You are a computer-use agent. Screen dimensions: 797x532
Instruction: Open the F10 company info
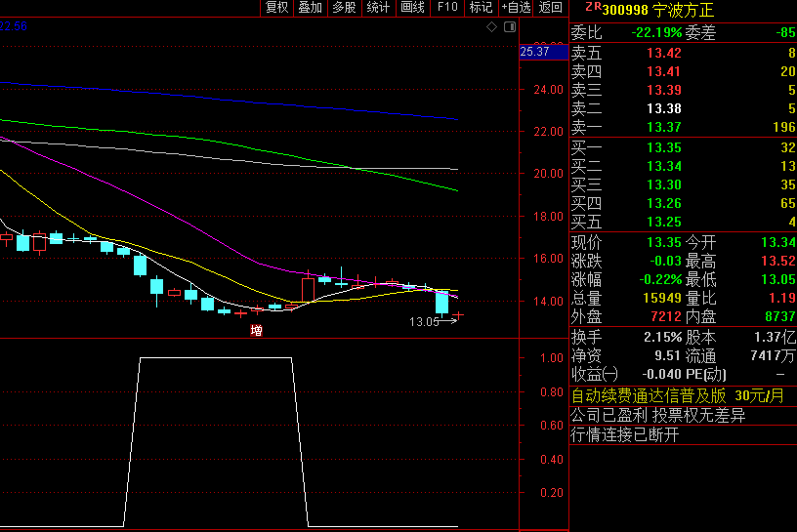[447, 8]
